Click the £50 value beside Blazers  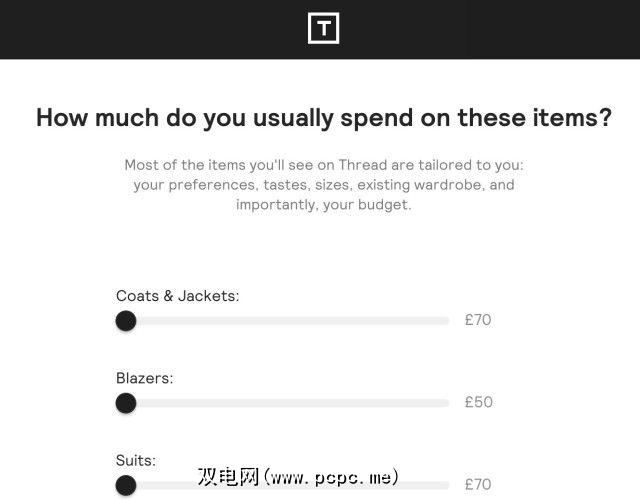click(x=478, y=403)
